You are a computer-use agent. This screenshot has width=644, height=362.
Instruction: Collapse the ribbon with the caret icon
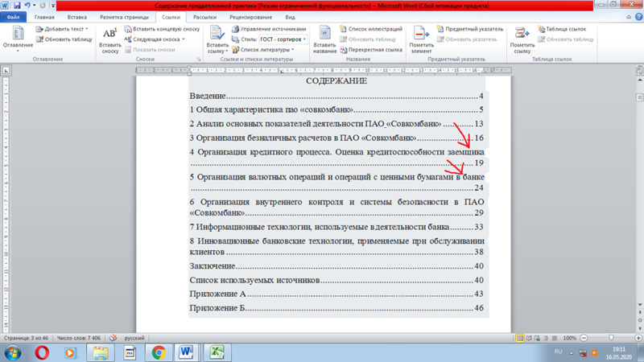pos(629,17)
